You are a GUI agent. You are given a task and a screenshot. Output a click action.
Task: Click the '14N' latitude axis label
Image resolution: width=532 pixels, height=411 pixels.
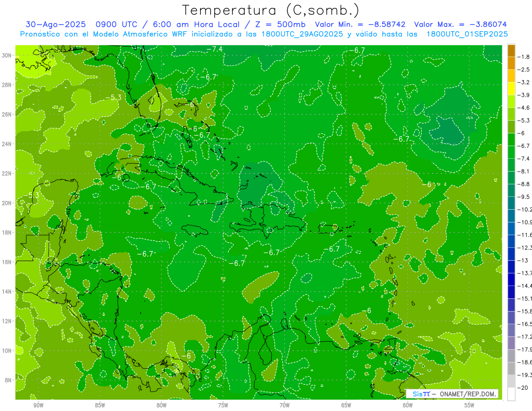[7, 292]
